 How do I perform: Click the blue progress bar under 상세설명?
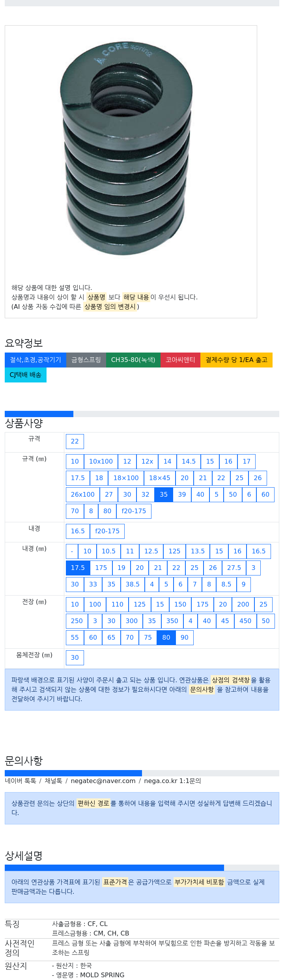coord(114,867)
